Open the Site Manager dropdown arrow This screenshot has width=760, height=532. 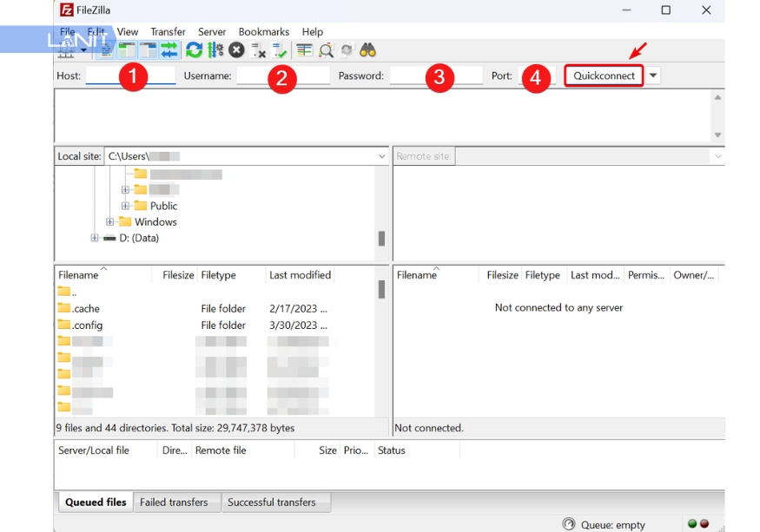tap(84, 50)
